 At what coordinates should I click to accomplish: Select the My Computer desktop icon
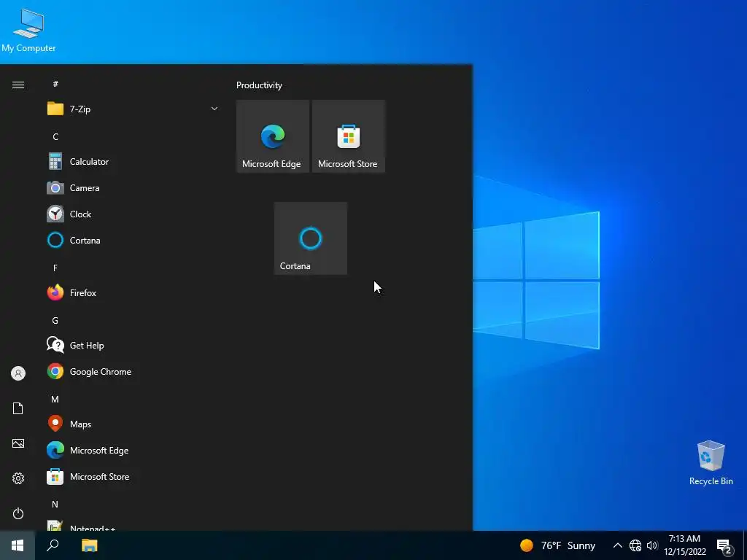(28, 31)
